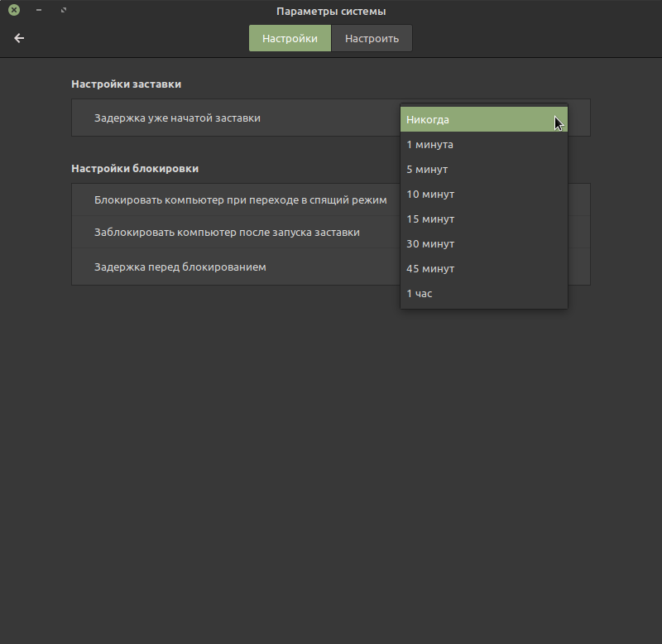Select the 10 минут delay option
Viewport: 662px width, 644px height.
tap(484, 195)
